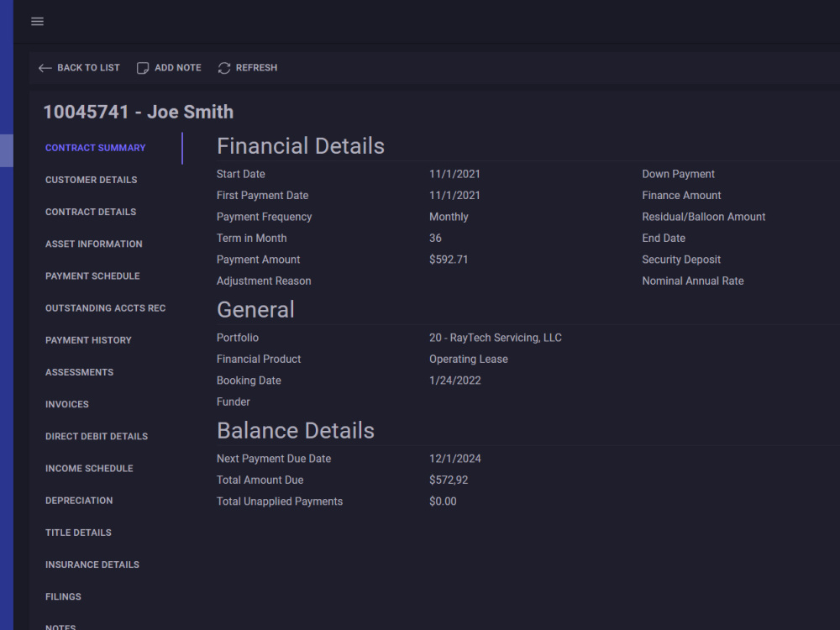Open the Depreciation section
The width and height of the screenshot is (840, 630).
tap(79, 501)
